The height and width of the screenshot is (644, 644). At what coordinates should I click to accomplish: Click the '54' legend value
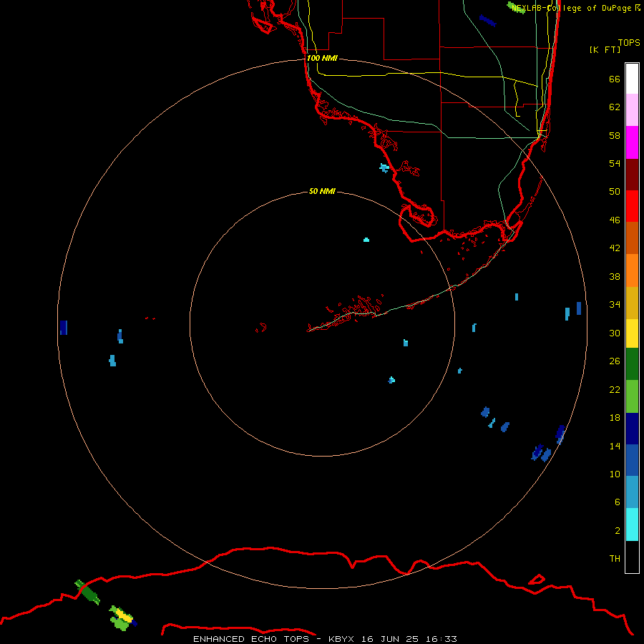(615, 163)
